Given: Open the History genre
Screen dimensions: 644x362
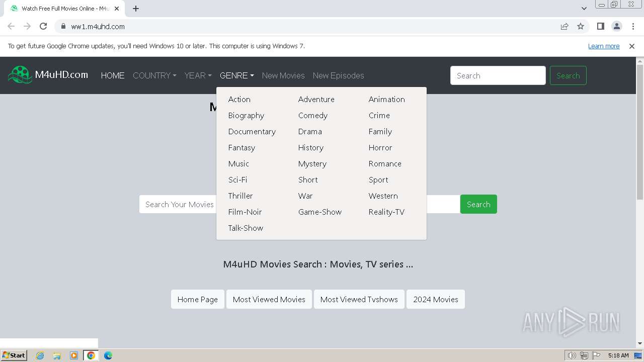Looking at the screenshot, I should click(x=311, y=147).
